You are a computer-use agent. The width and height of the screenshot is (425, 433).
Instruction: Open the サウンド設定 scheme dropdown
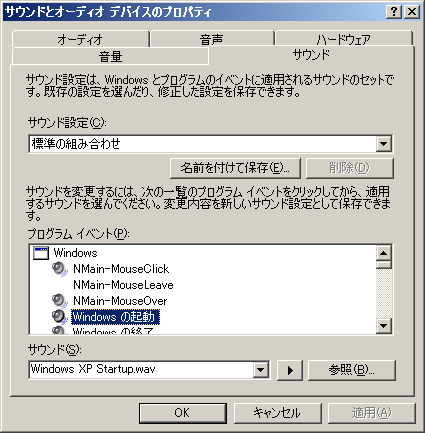coord(384,144)
